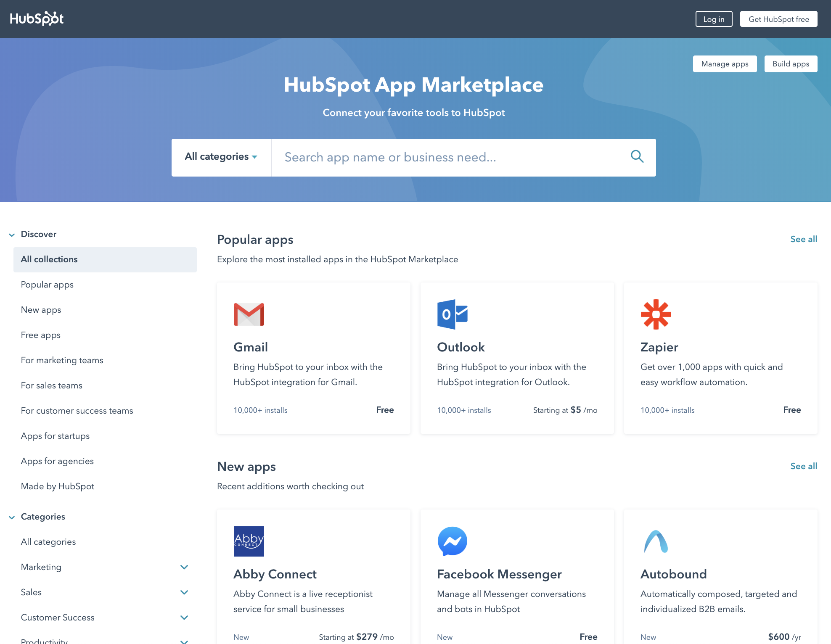The height and width of the screenshot is (644, 831).
Task: Click the New apps section heading
Action: 246,467
